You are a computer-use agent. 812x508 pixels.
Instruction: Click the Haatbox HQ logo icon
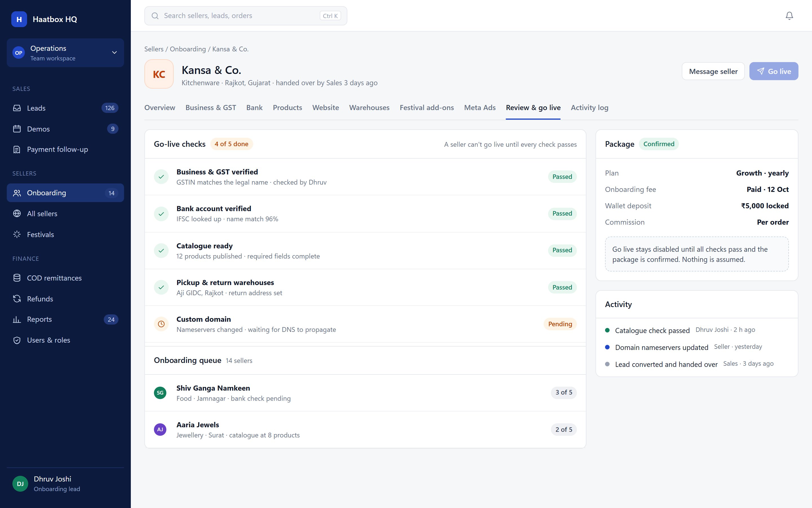19,19
